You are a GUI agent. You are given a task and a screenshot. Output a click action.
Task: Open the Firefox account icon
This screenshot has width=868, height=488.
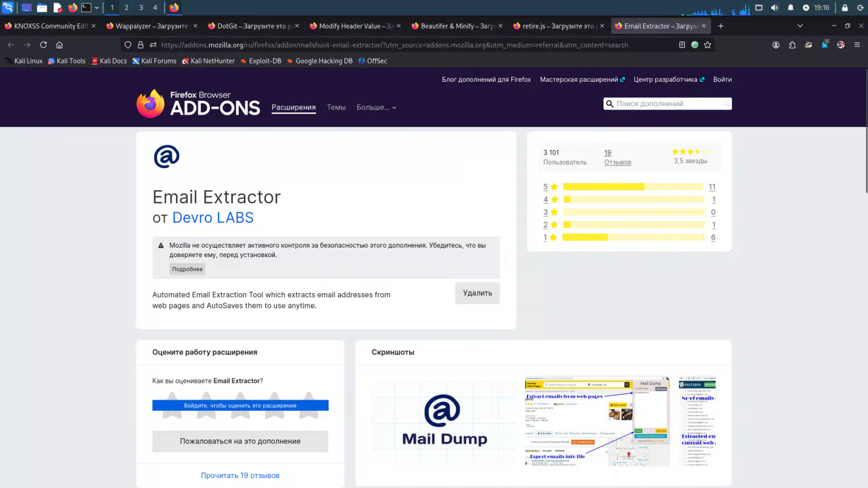click(776, 45)
